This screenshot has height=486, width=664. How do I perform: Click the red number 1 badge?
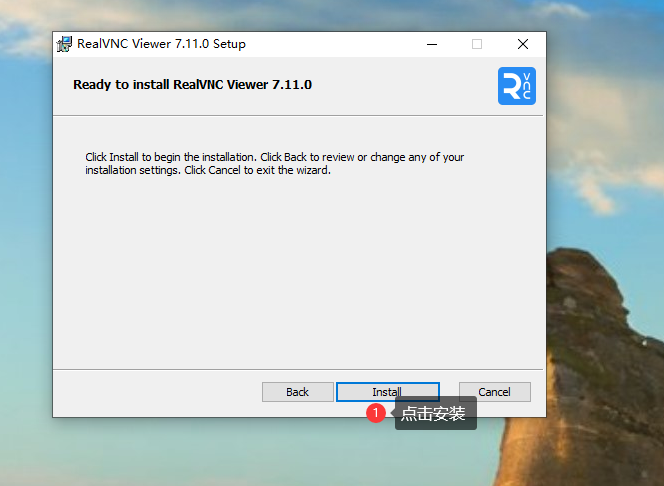point(376,412)
